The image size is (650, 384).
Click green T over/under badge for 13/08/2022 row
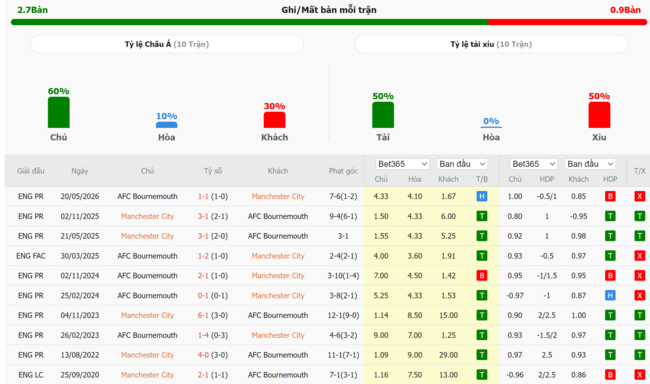click(x=640, y=355)
